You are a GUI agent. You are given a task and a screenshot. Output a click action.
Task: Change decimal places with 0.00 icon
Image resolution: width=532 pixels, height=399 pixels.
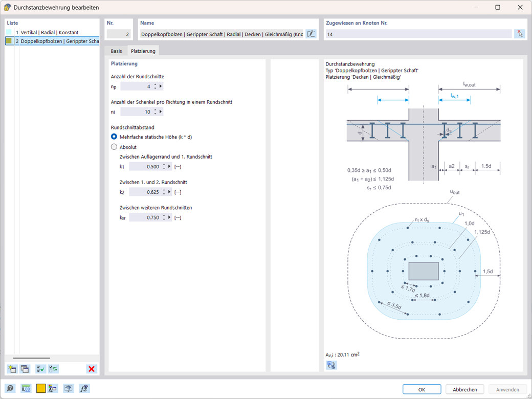[26, 388]
